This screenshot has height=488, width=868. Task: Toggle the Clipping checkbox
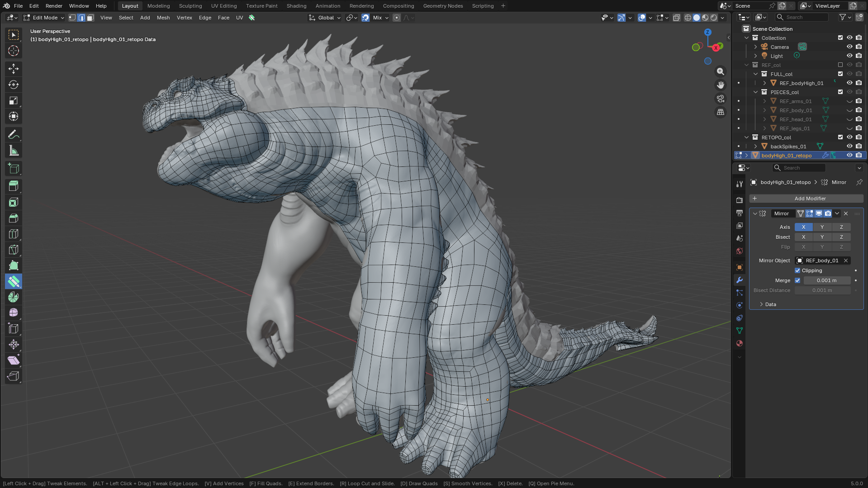(x=797, y=270)
